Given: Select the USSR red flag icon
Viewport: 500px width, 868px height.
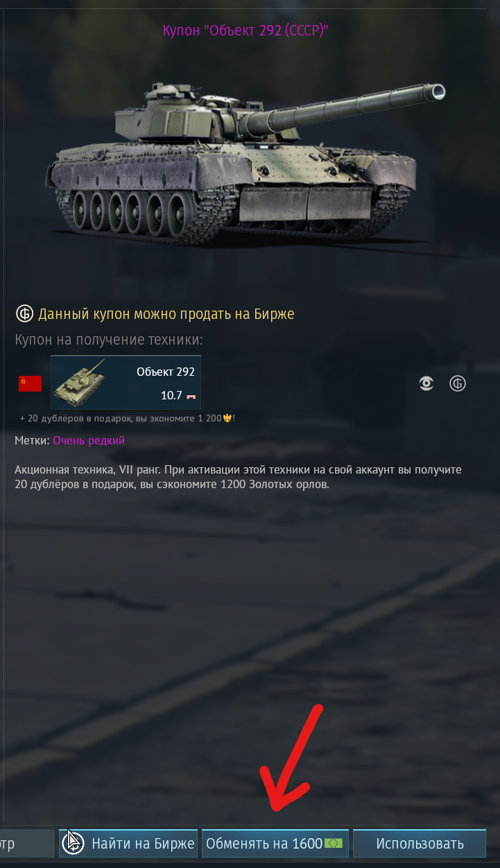Looking at the screenshot, I should pyautogui.click(x=30, y=383).
